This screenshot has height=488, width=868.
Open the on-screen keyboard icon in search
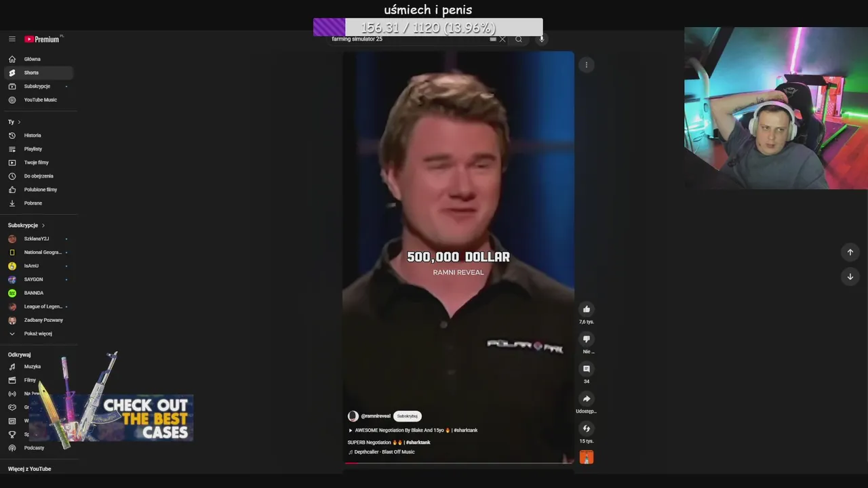pyautogui.click(x=493, y=39)
